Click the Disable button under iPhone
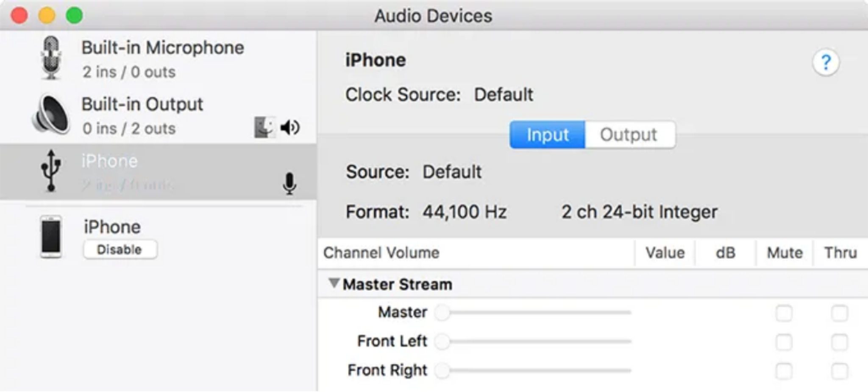This screenshot has width=868, height=392. 120,249
